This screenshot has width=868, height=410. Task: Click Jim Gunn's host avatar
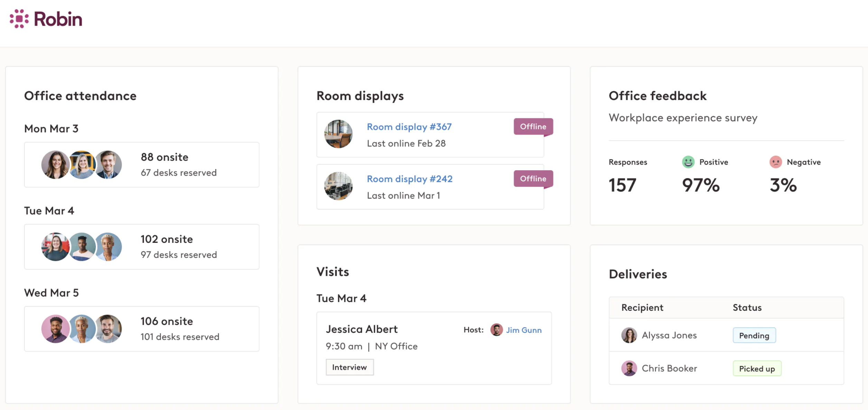click(x=496, y=330)
